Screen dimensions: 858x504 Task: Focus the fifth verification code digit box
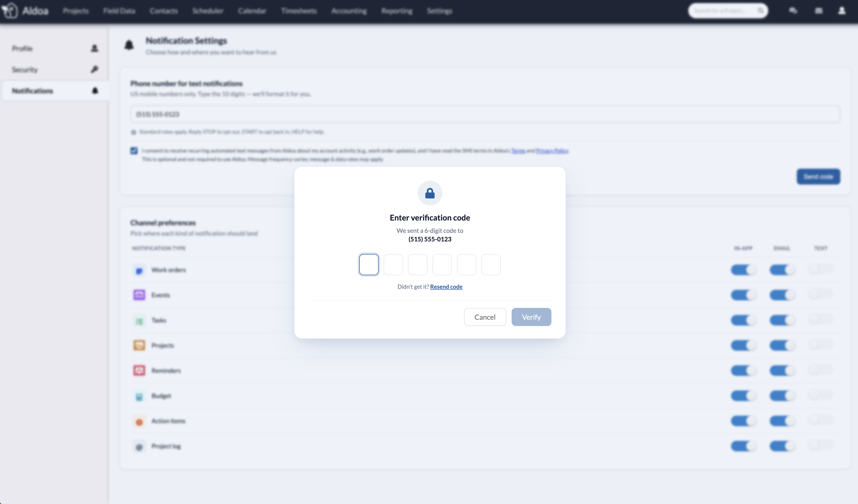pos(467,264)
